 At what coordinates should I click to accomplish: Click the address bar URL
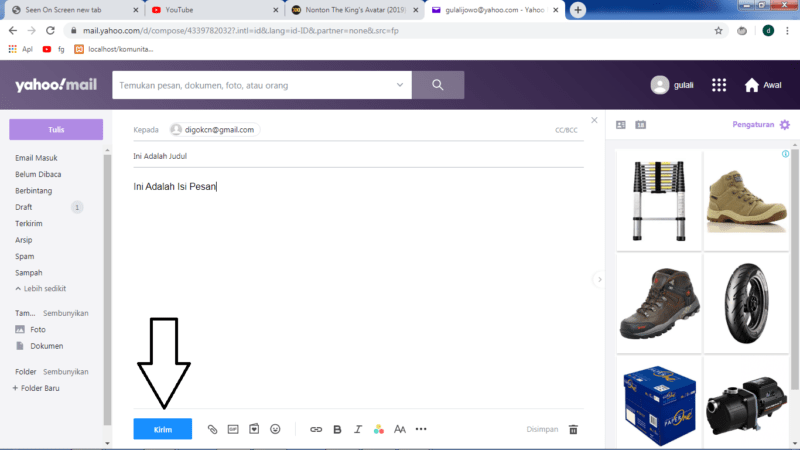pos(241,31)
